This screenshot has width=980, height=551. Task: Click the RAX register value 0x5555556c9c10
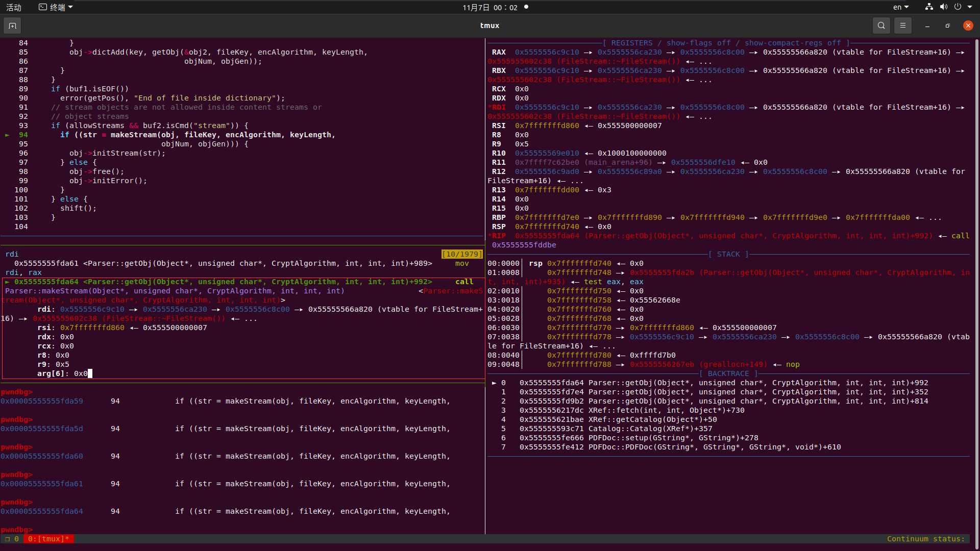point(547,52)
